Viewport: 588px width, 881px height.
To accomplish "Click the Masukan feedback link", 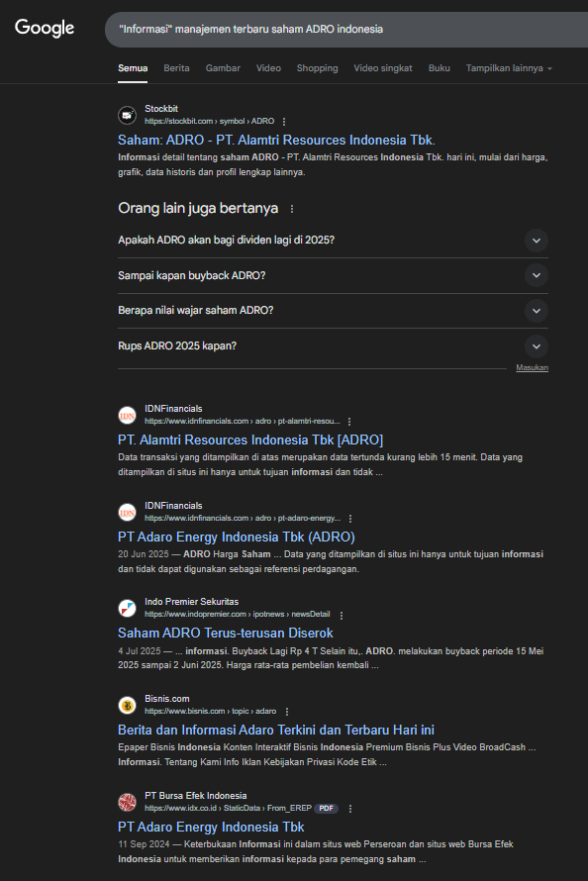I will coord(532,367).
